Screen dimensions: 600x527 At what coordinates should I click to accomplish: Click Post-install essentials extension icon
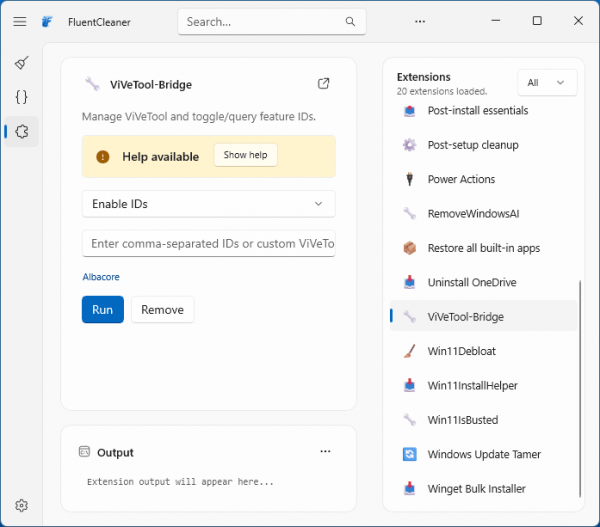(409, 111)
